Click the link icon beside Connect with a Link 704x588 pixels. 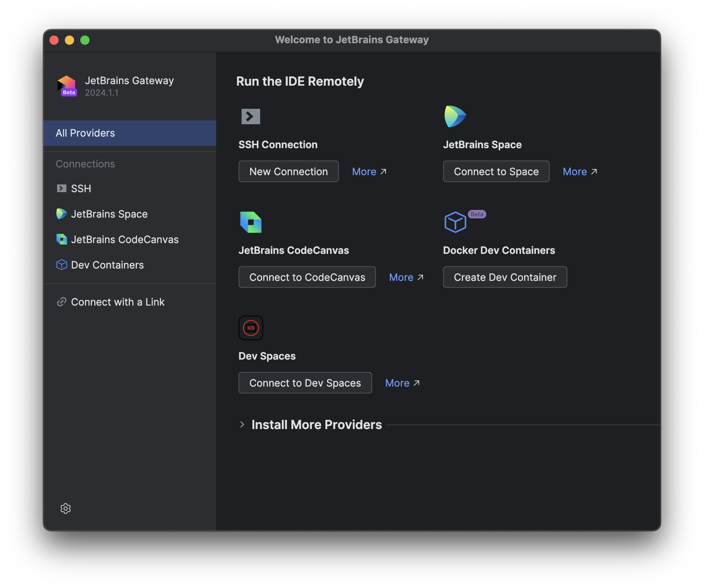point(61,302)
